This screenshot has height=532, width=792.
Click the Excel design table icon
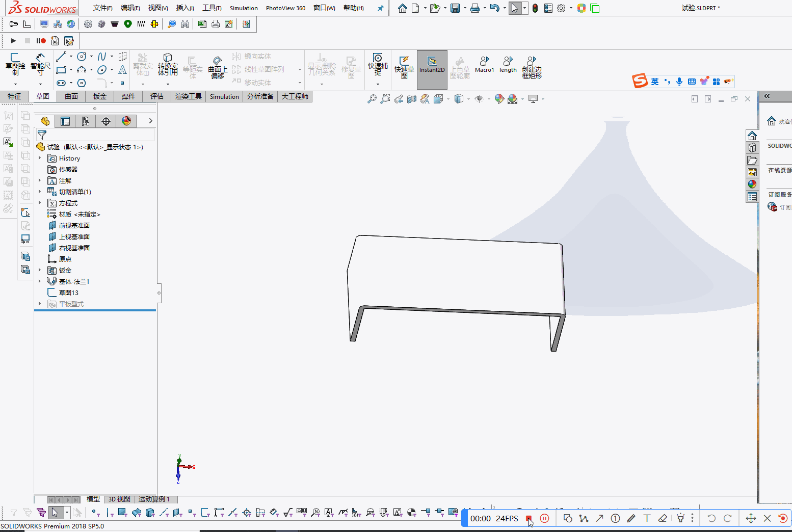click(202, 24)
